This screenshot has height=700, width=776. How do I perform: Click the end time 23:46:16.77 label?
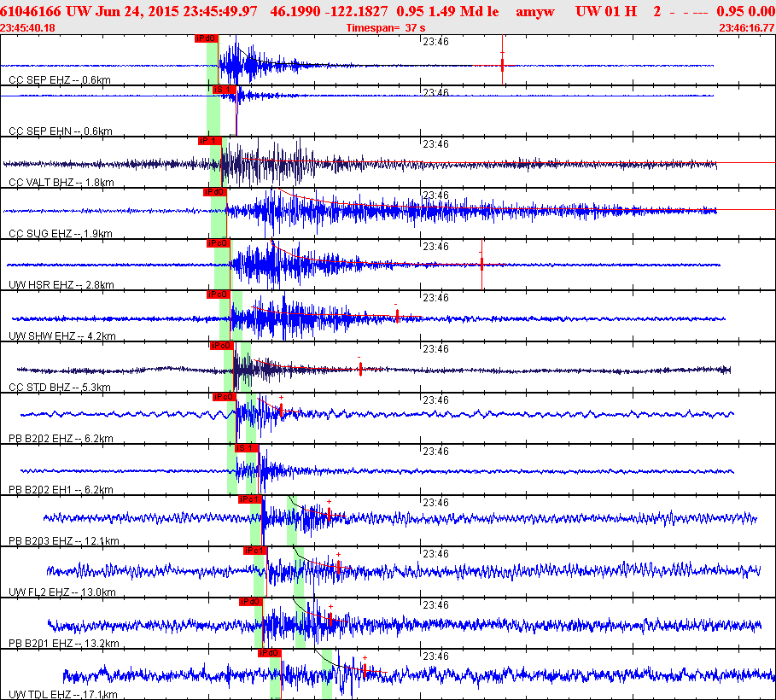[x=746, y=28]
